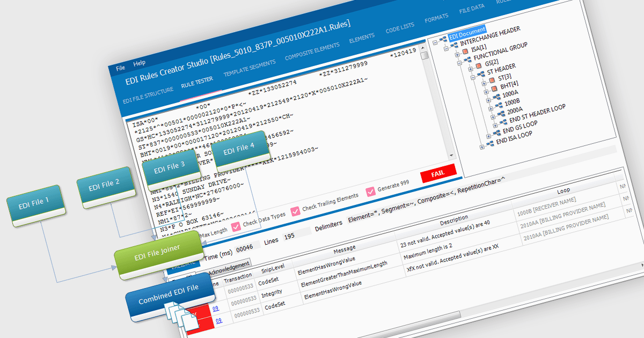Viewport: 644px width, 338px height.
Task: Open the Help menu
Action: click(139, 63)
